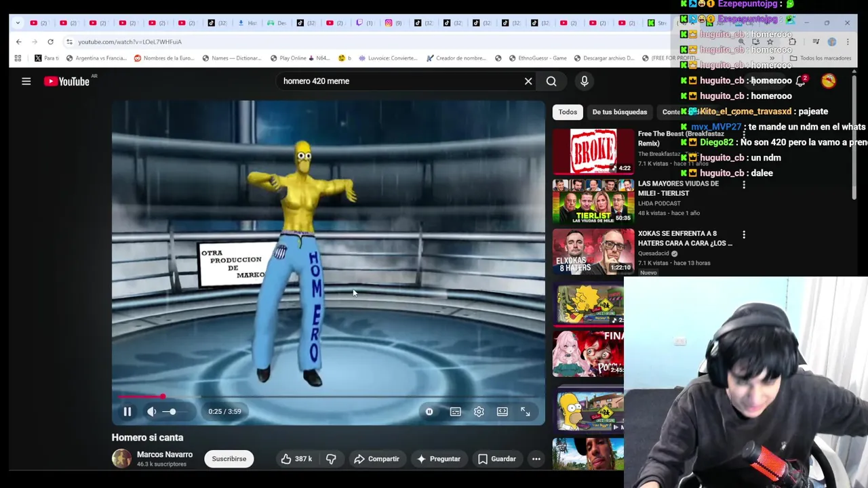This screenshot has height=488, width=868.
Task: Open Xokas 8 Haters video thumbnail
Action: tap(593, 251)
